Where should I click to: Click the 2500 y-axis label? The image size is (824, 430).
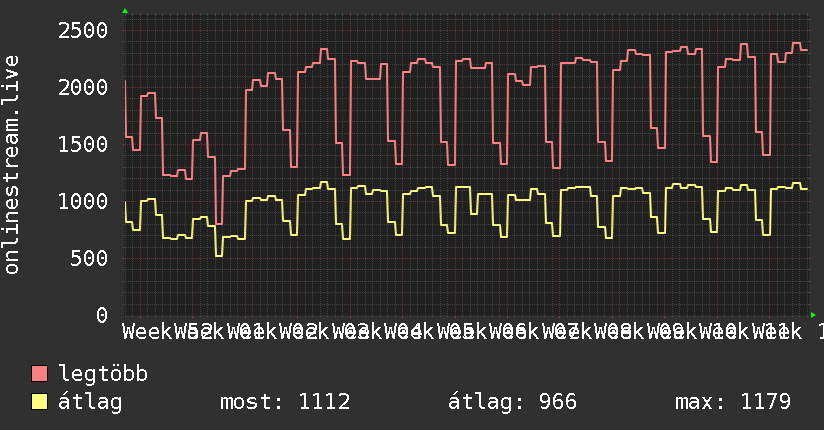coord(83,30)
